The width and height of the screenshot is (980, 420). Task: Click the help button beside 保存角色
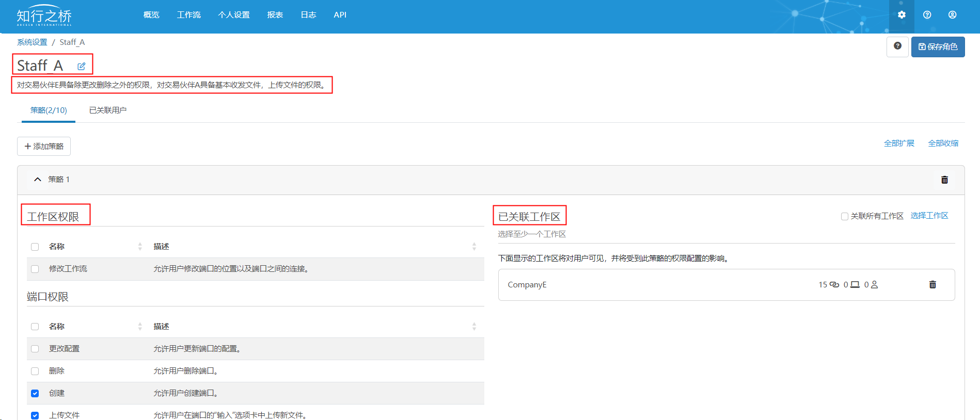(x=897, y=47)
